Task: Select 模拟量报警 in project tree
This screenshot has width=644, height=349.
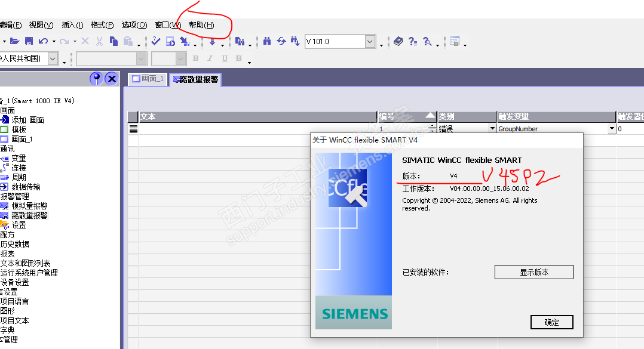Action: click(29, 206)
